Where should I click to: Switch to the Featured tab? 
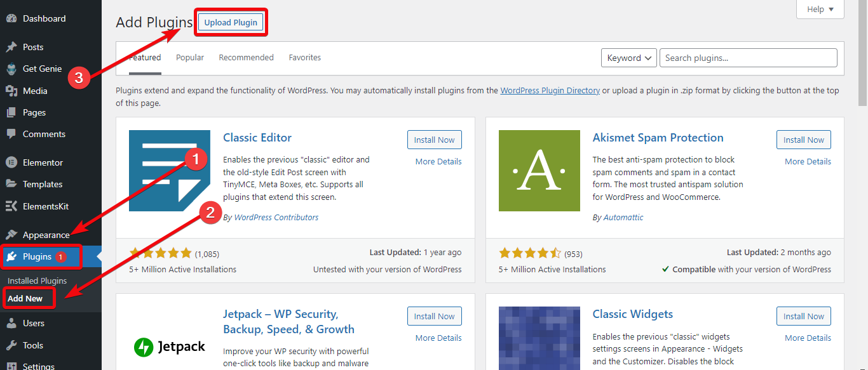tap(145, 58)
